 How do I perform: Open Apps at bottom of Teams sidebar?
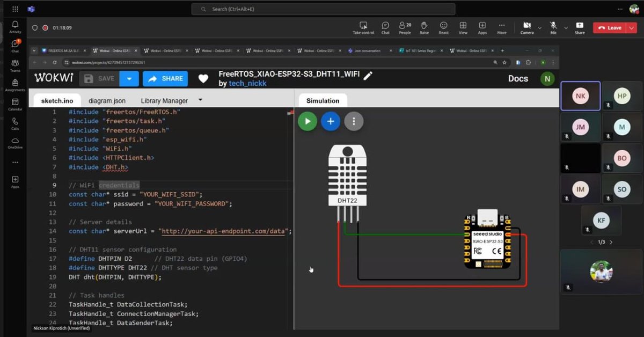coord(15,182)
